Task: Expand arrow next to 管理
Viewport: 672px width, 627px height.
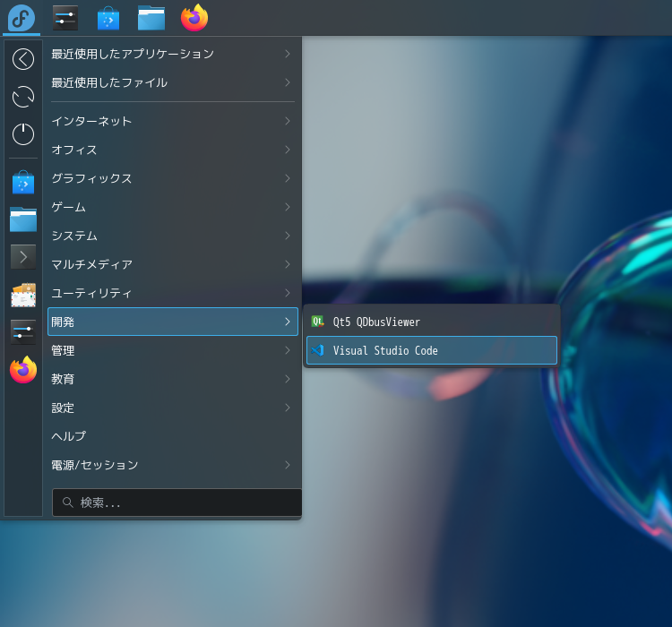Action: click(x=288, y=350)
